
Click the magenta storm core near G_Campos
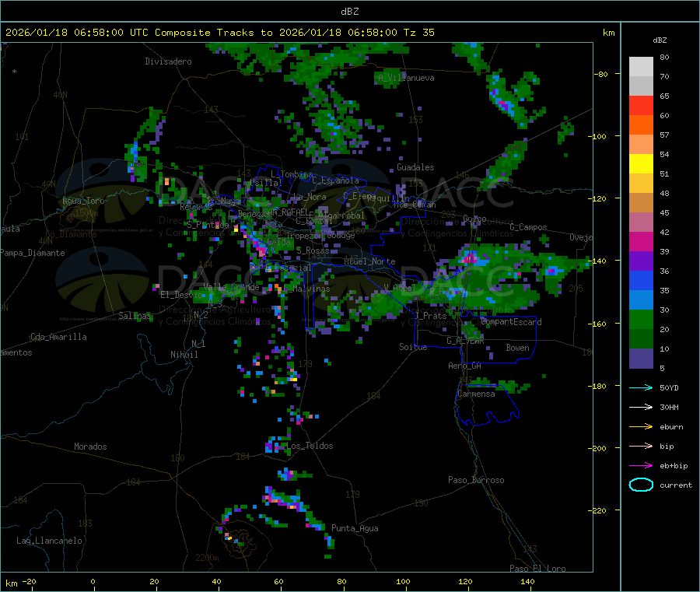tap(469, 258)
